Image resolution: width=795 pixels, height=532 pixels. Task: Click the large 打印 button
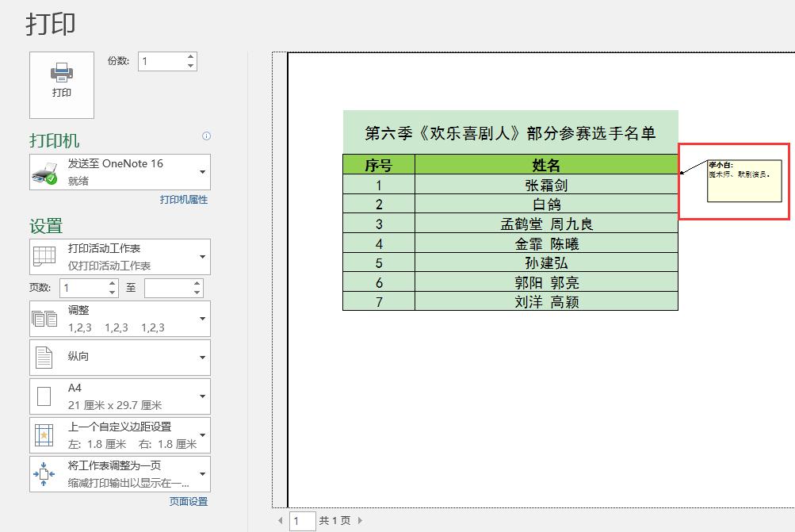(x=61, y=85)
